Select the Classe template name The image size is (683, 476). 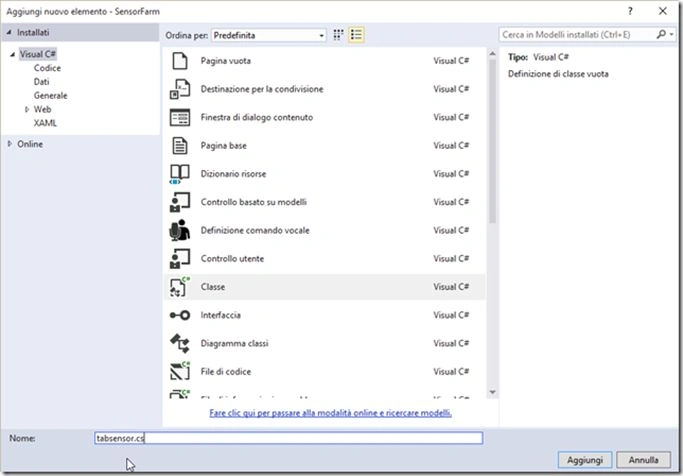pyautogui.click(x=213, y=287)
